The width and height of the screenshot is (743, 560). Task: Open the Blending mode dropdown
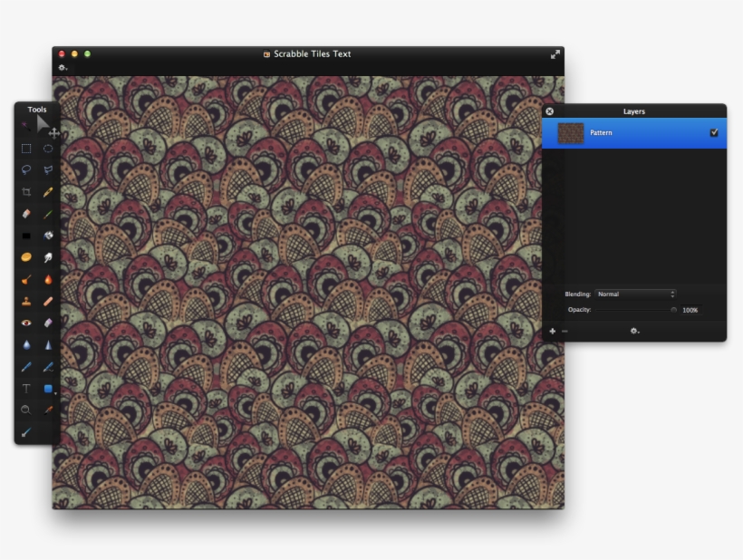click(635, 294)
